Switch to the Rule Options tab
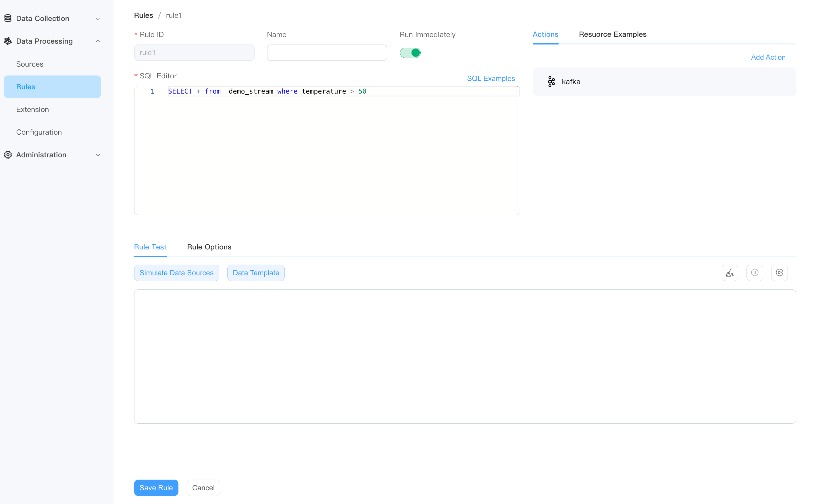This screenshot has width=839, height=504. pyautogui.click(x=209, y=247)
